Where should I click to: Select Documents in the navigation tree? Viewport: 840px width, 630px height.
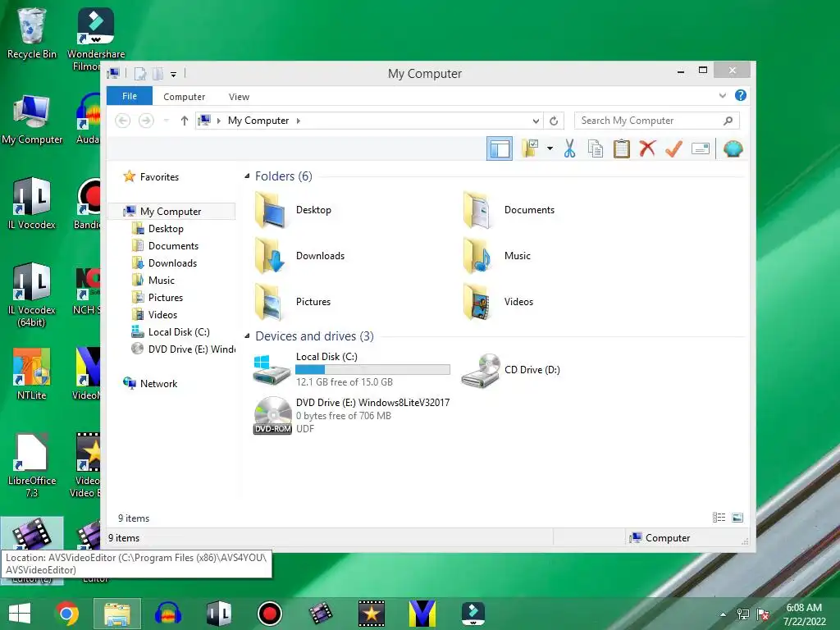point(173,246)
